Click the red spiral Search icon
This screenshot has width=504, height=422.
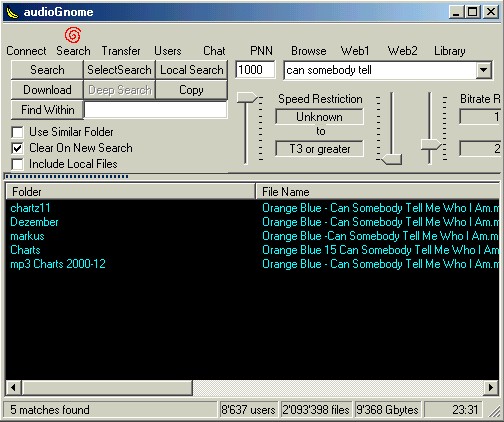click(x=73, y=35)
